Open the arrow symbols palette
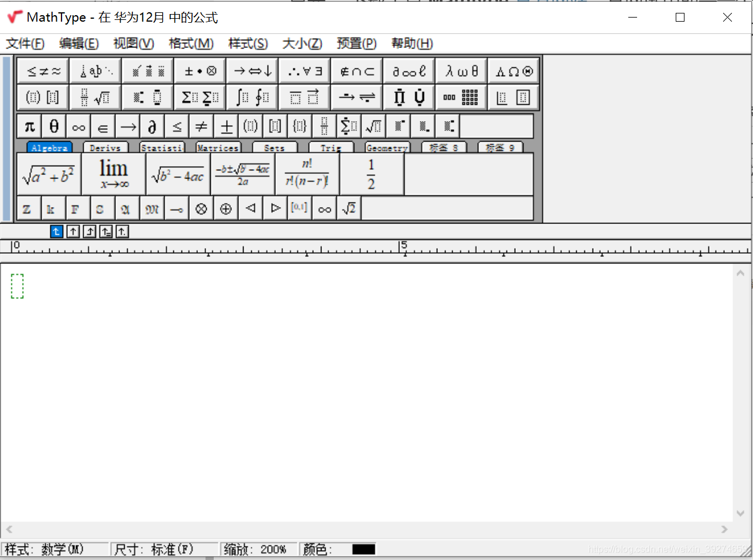753x560 pixels. click(x=252, y=71)
